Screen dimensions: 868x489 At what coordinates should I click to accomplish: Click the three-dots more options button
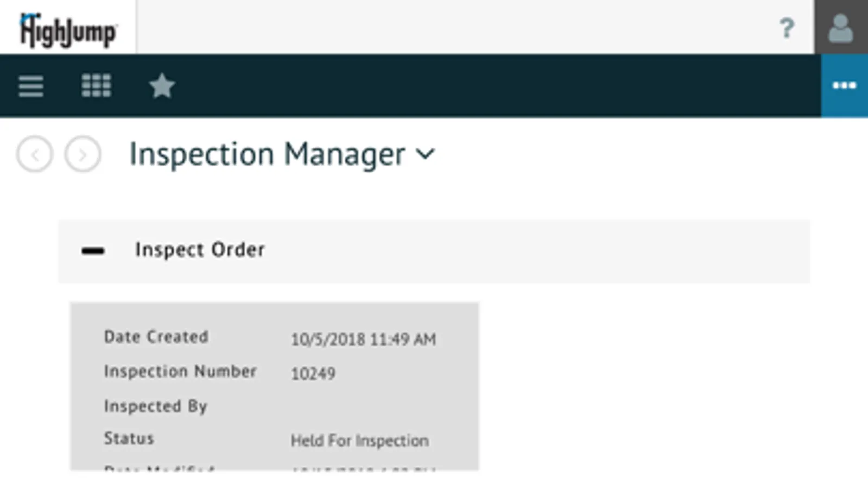pyautogui.click(x=844, y=86)
